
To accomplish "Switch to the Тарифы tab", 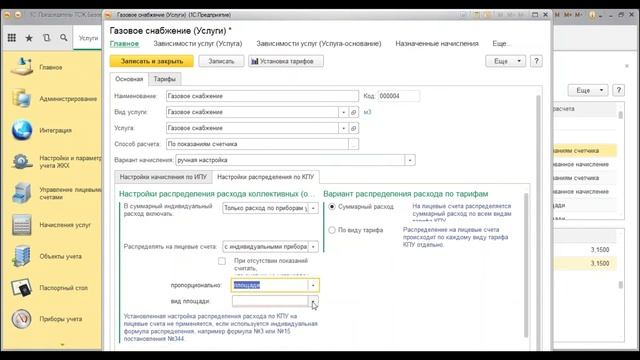I will pos(164,79).
